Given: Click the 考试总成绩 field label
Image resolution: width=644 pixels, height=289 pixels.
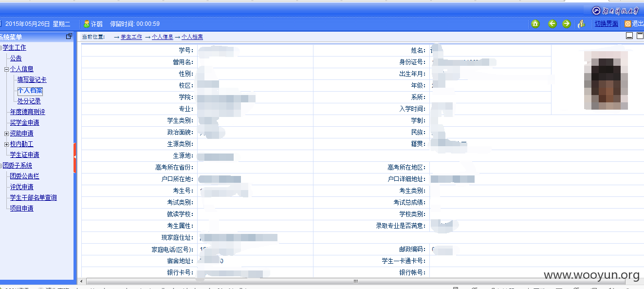Looking at the screenshot, I should pyautogui.click(x=410, y=203).
